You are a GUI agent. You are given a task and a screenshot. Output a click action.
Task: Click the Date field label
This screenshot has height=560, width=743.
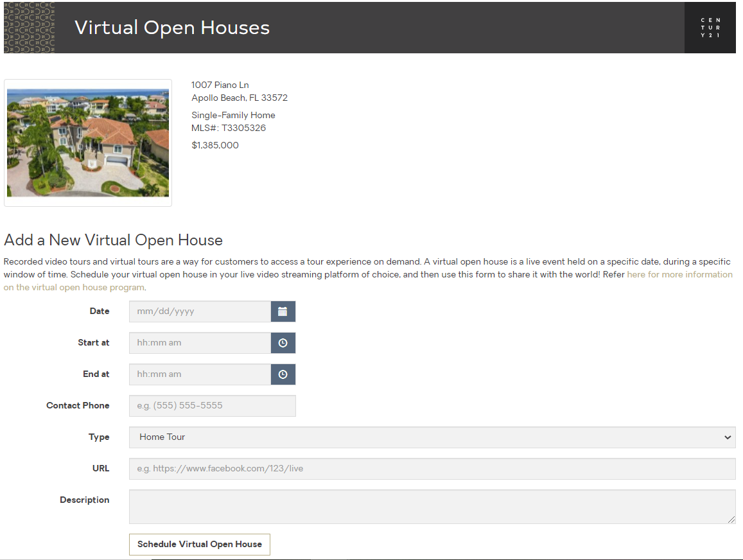pyautogui.click(x=100, y=311)
